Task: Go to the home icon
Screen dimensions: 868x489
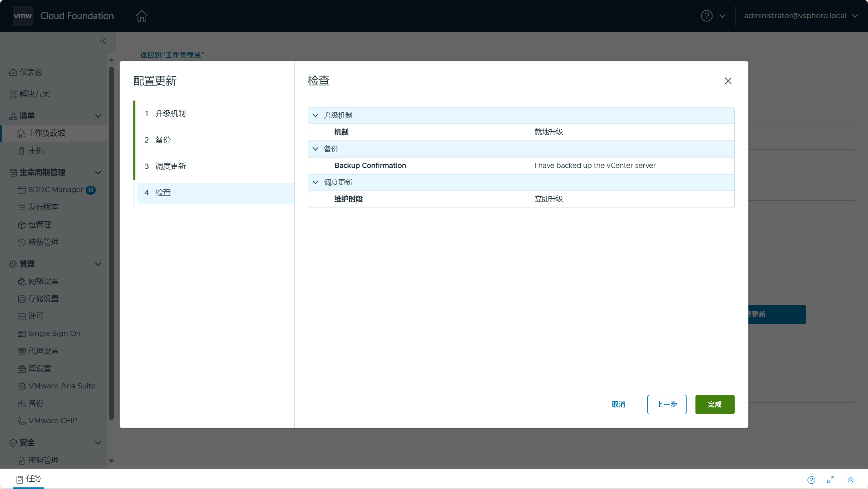Action: tap(142, 16)
